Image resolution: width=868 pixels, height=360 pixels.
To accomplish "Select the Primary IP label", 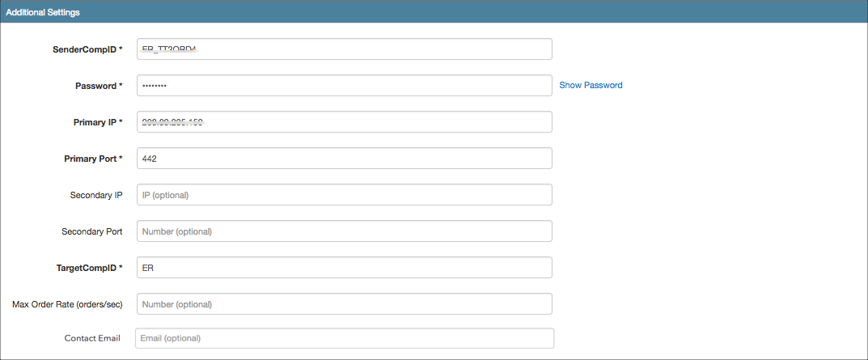I will pyautogui.click(x=97, y=122).
